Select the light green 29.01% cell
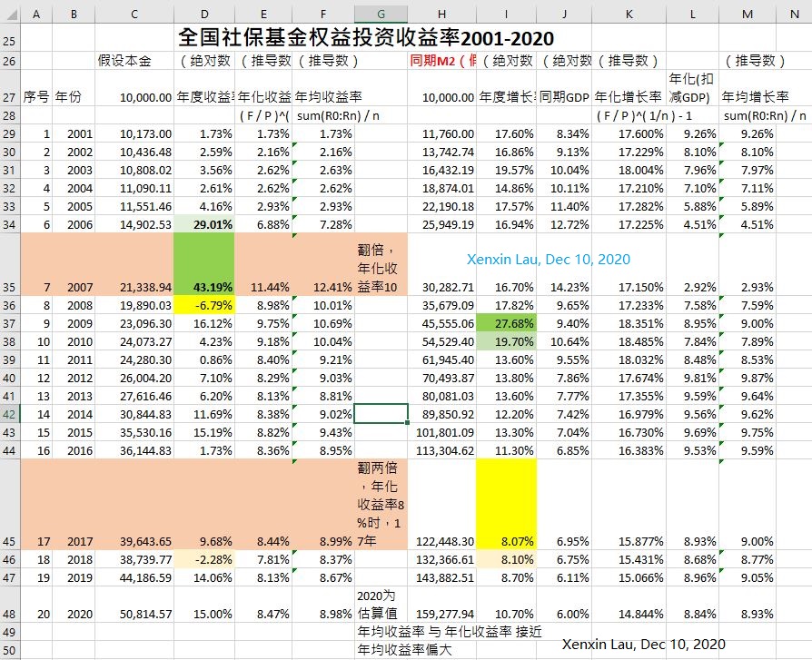Viewport: 812px width, 660px height. (x=204, y=223)
